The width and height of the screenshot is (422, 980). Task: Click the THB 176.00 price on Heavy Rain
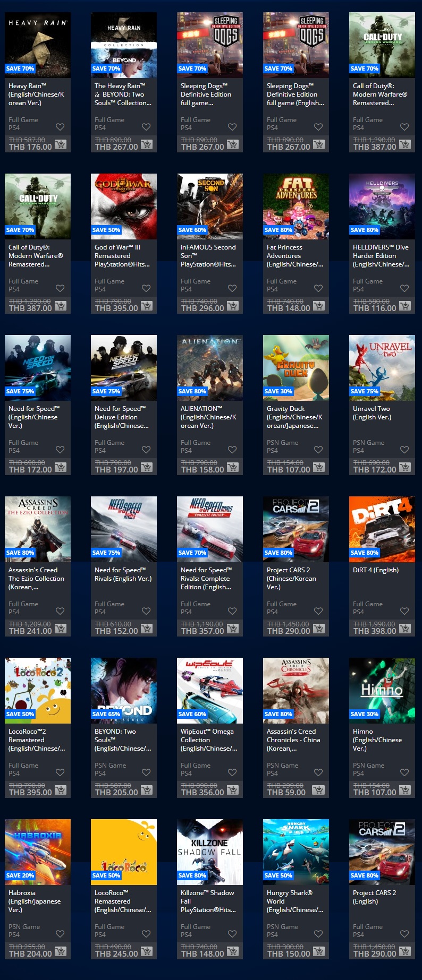coord(30,147)
